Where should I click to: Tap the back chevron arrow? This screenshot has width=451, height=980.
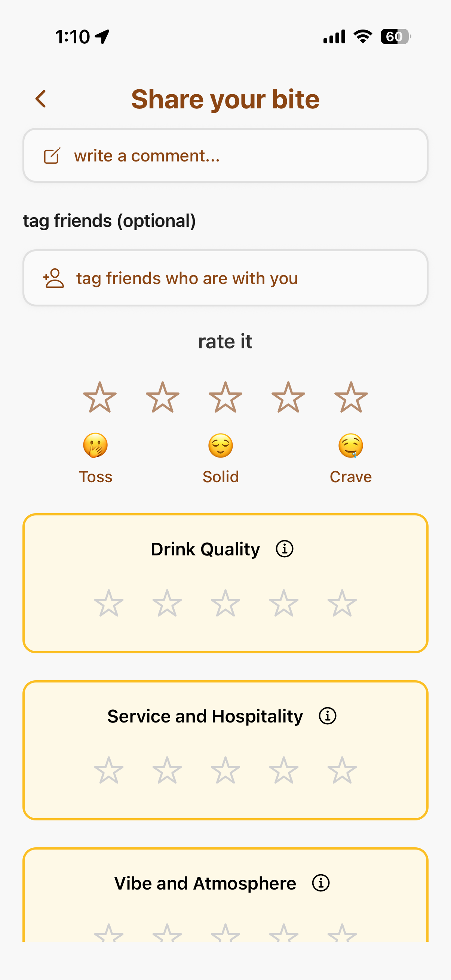pos(41,99)
